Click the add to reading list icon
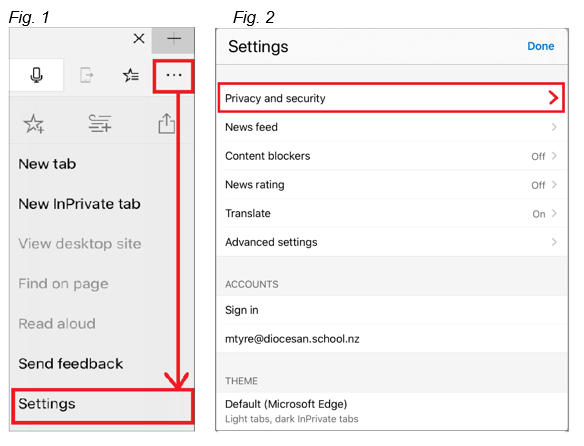This screenshot has height=446, width=584. [x=100, y=123]
